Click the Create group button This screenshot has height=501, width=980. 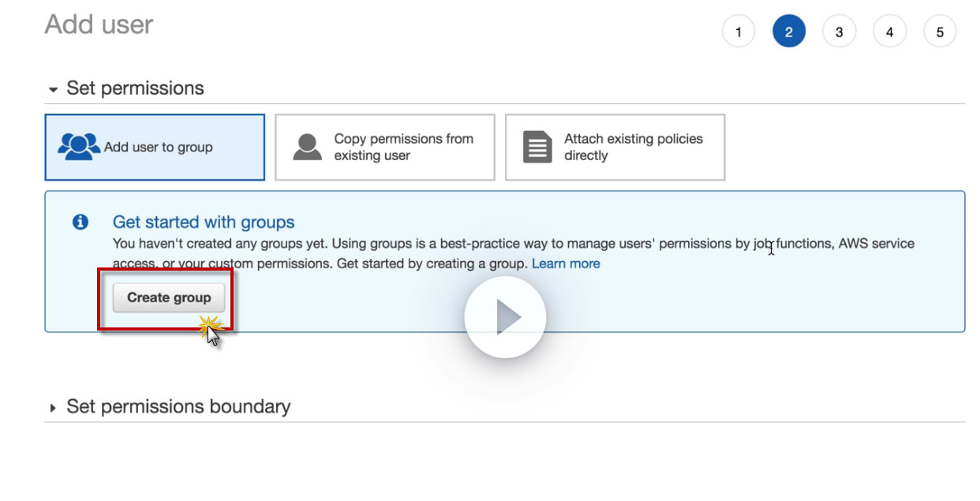tap(169, 297)
